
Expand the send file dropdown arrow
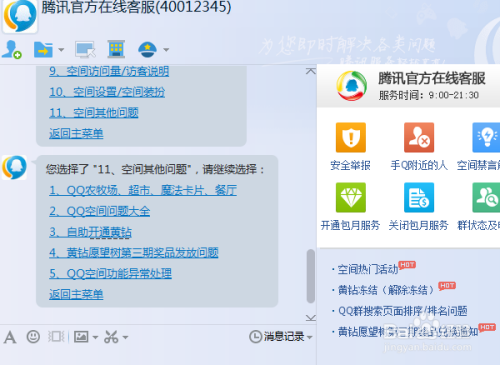coord(61,50)
